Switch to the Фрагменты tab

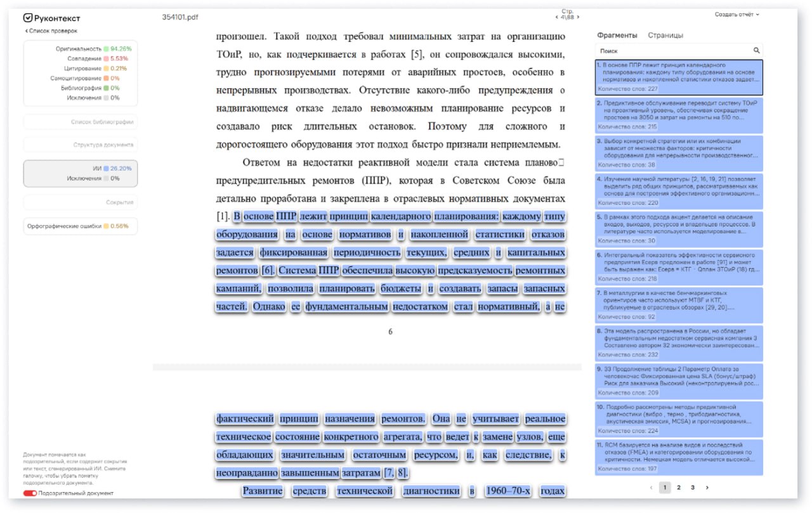coord(617,36)
